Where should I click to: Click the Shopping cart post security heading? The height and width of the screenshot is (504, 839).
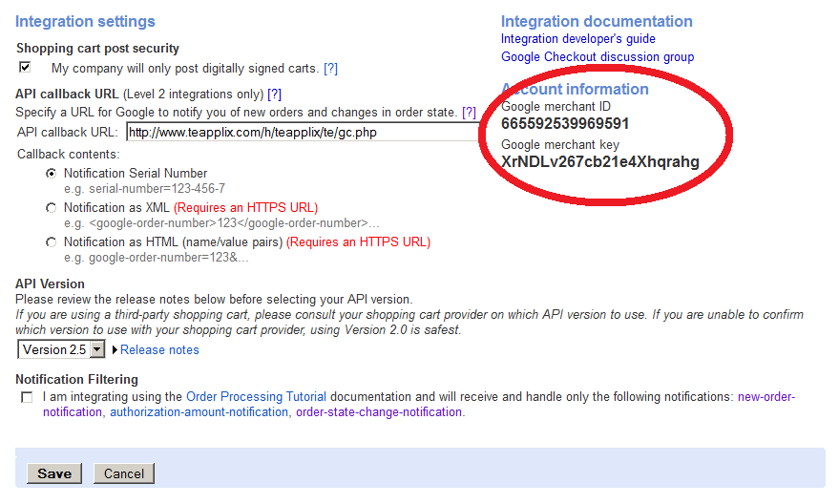pyautogui.click(x=97, y=48)
